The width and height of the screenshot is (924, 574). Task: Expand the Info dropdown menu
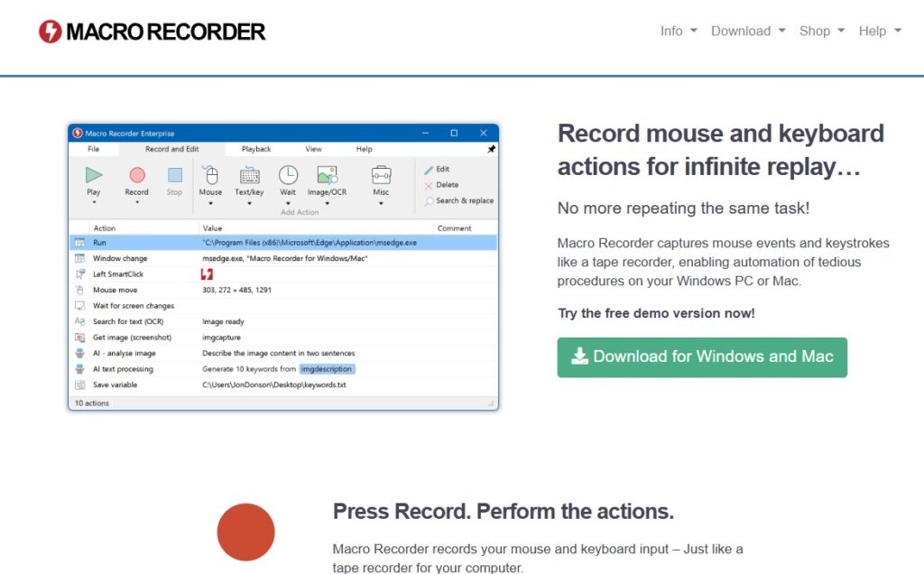(679, 31)
